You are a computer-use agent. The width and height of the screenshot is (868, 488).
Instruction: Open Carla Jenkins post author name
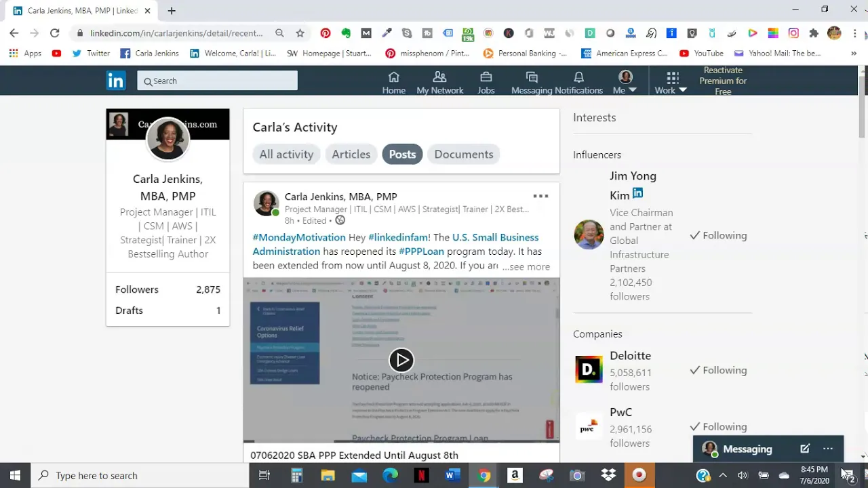(341, 197)
